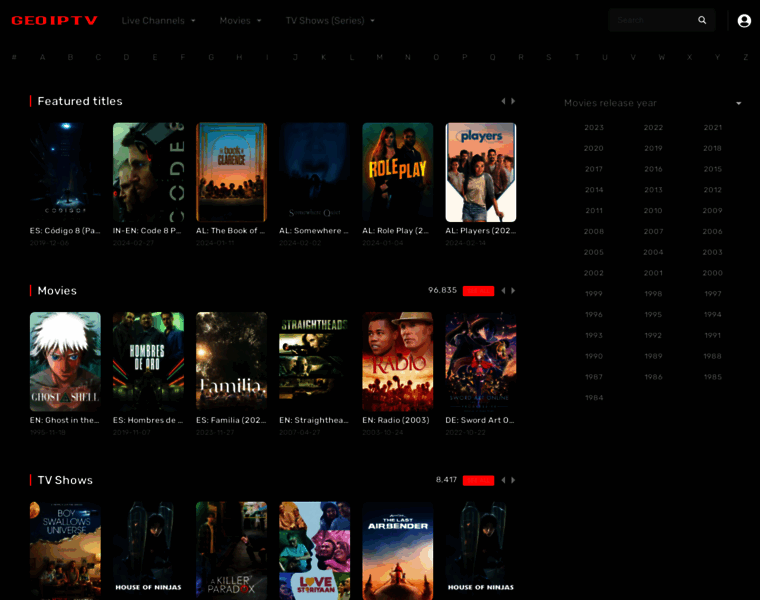Click the red See All button for TV Shows
Image resolution: width=760 pixels, height=600 pixels.
478,480
